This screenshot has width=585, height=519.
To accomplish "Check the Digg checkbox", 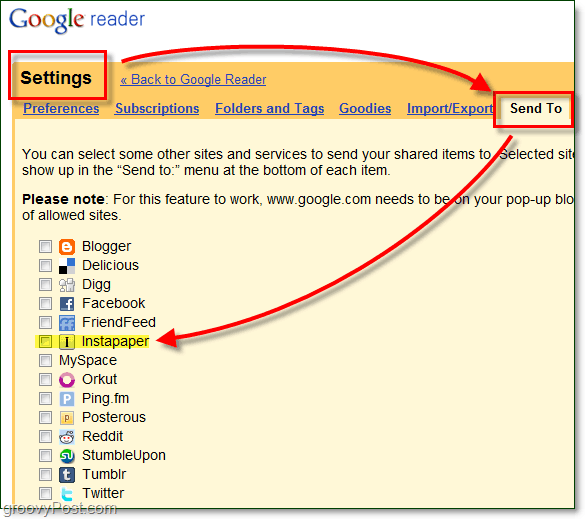I will 46,285.
